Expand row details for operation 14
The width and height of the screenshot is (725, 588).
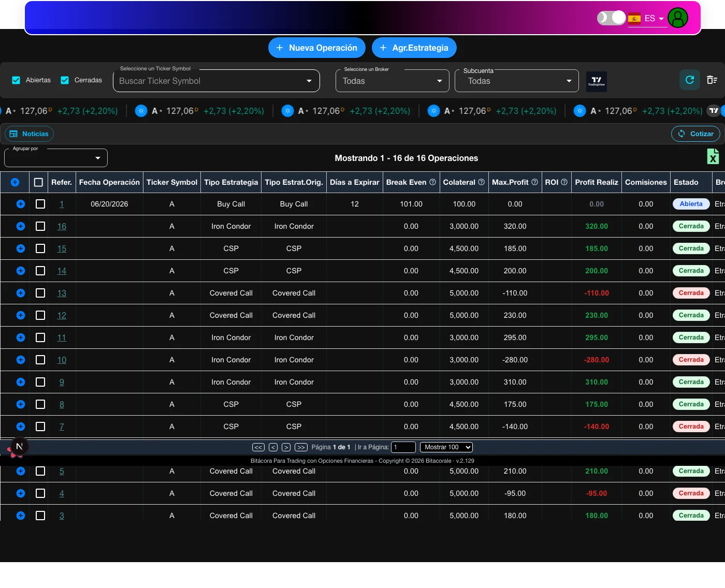coord(21,271)
